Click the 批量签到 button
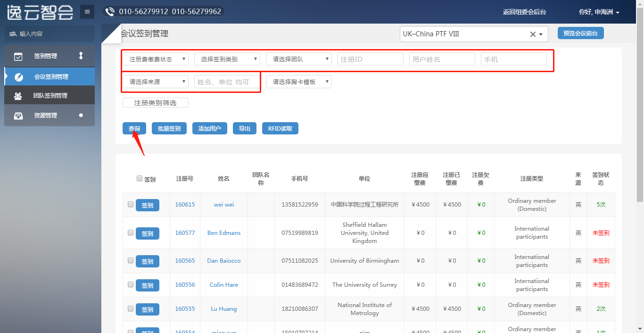The image size is (644, 333). tap(169, 128)
